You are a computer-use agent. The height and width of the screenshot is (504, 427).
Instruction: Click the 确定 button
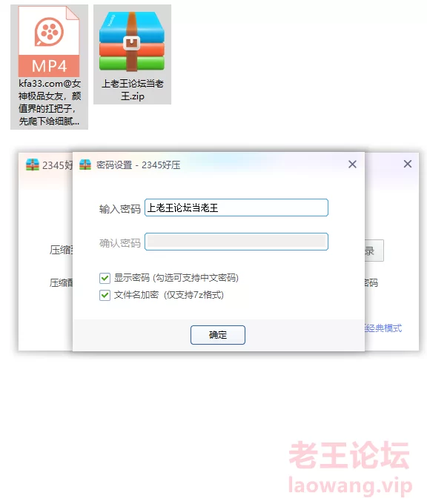point(218,335)
